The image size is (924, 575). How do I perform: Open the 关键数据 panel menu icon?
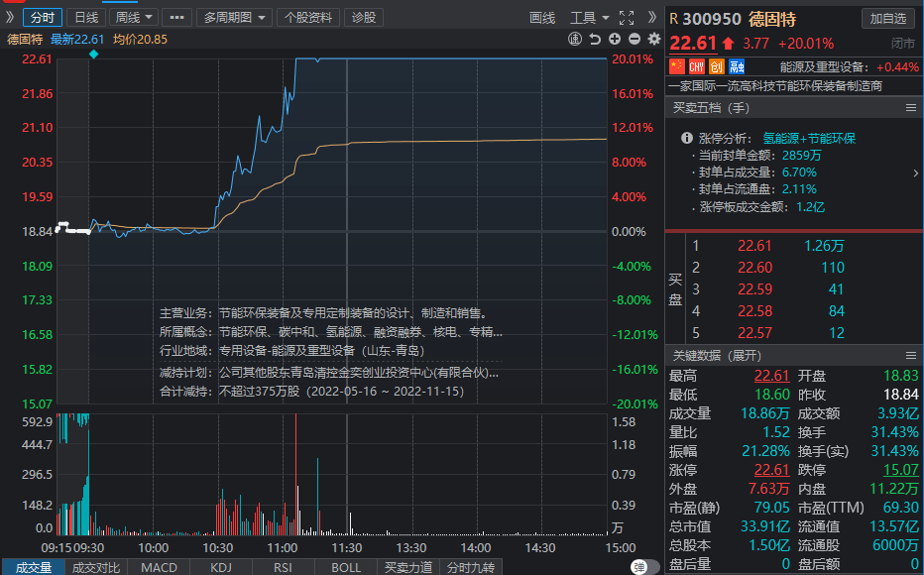tap(911, 355)
